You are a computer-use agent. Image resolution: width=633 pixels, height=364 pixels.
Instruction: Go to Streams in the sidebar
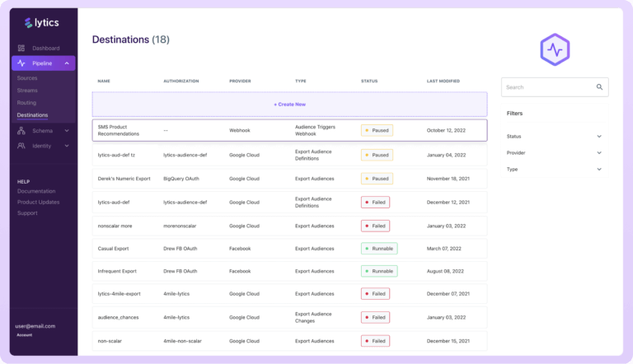(x=27, y=90)
